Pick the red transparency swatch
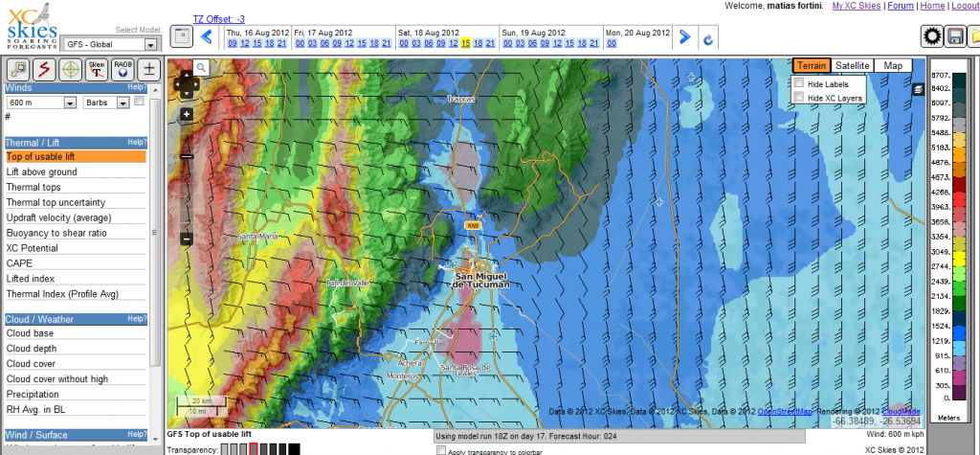Viewport: 980px width, 455px height. click(253, 448)
